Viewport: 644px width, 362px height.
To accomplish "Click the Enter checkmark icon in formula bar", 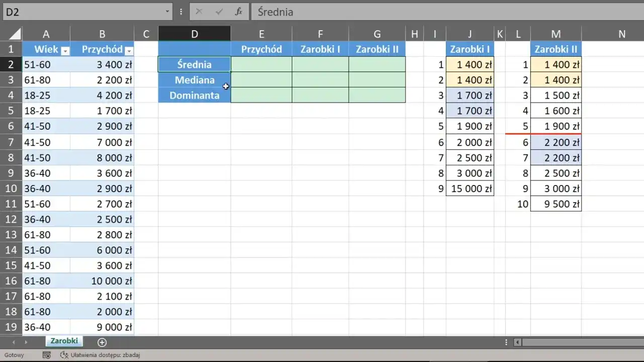I will click(219, 12).
